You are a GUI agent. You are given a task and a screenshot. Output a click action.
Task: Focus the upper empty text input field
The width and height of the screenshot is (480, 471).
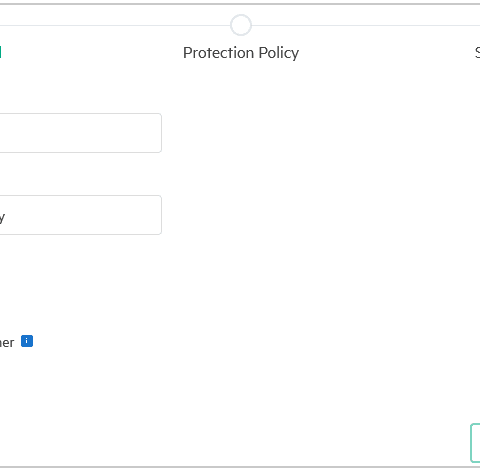[81, 133]
